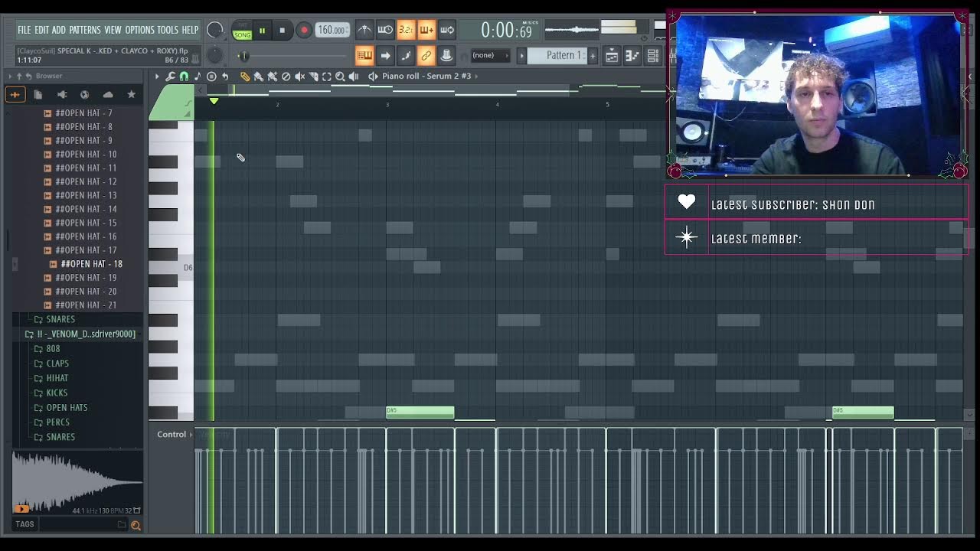The width and height of the screenshot is (980, 551).
Task: Activate the Zoom tool in piano roll
Action: [340, 76]
